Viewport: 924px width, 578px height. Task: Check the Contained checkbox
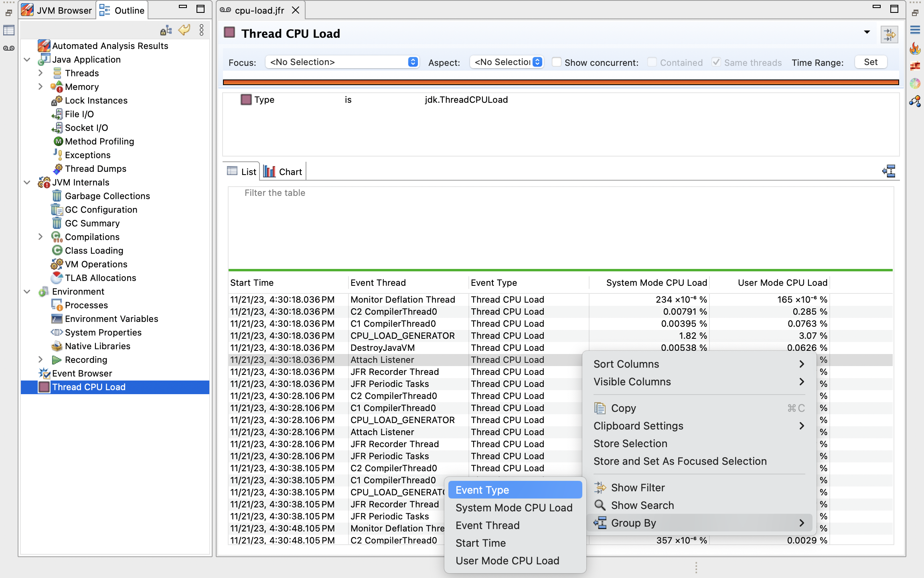tap(652, 62)
